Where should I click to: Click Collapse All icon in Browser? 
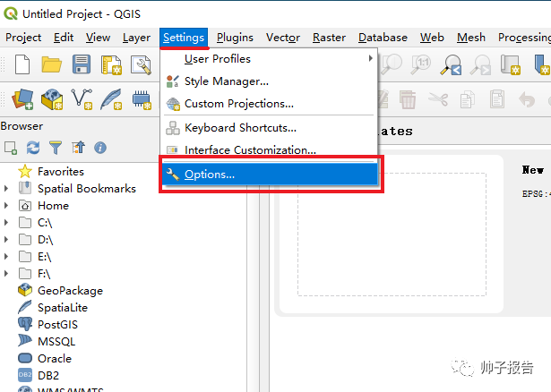(x=78, y=148)
